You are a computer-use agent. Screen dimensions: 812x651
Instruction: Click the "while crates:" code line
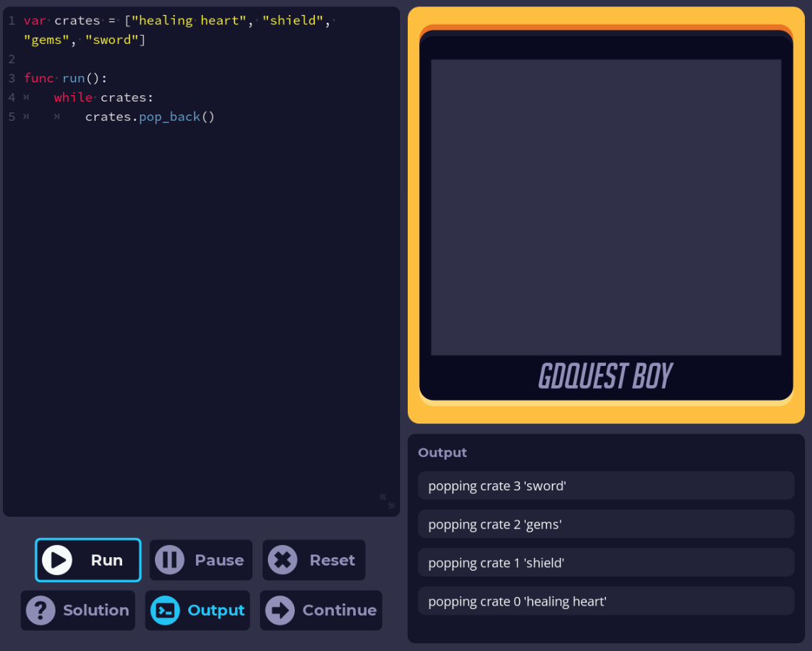[104, 97]
